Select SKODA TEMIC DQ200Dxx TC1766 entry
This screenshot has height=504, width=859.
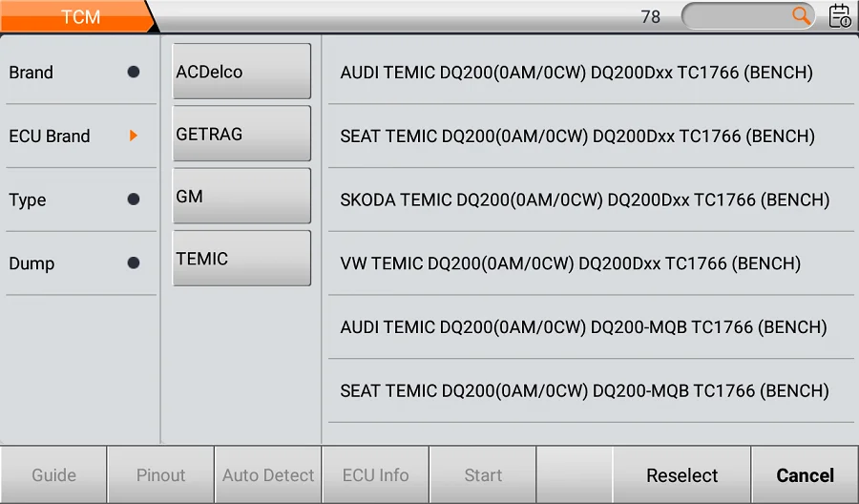[x=584, y=200]
